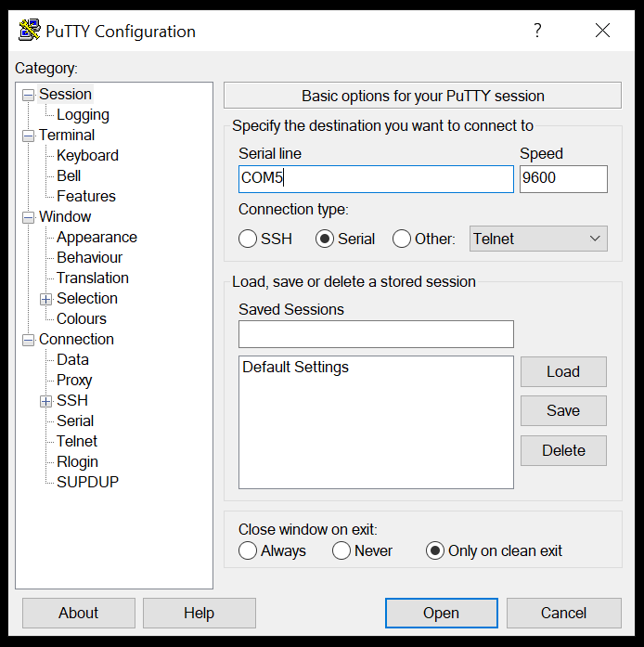Collapse the Session tree node
Screen dimensions: 644x647
point(28,96)
